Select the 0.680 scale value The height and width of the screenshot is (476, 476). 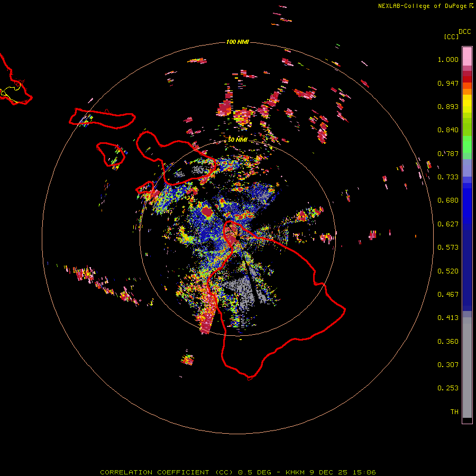[x=448, y=200]
